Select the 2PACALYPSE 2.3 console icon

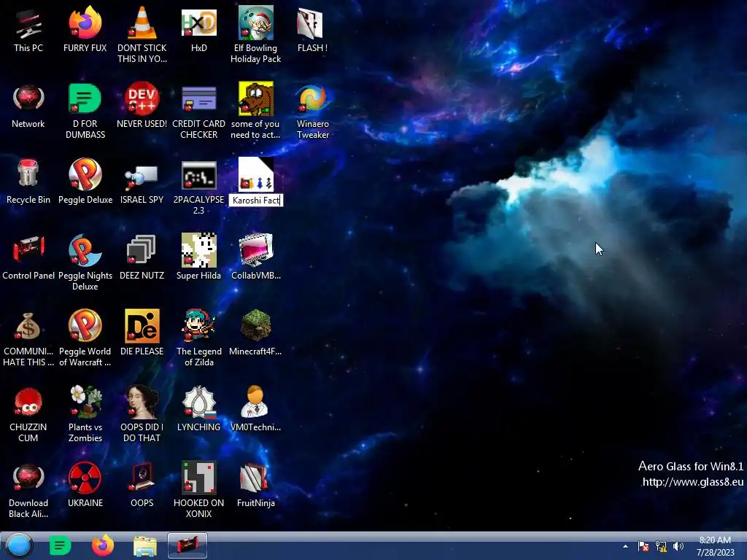click(198, 187)
